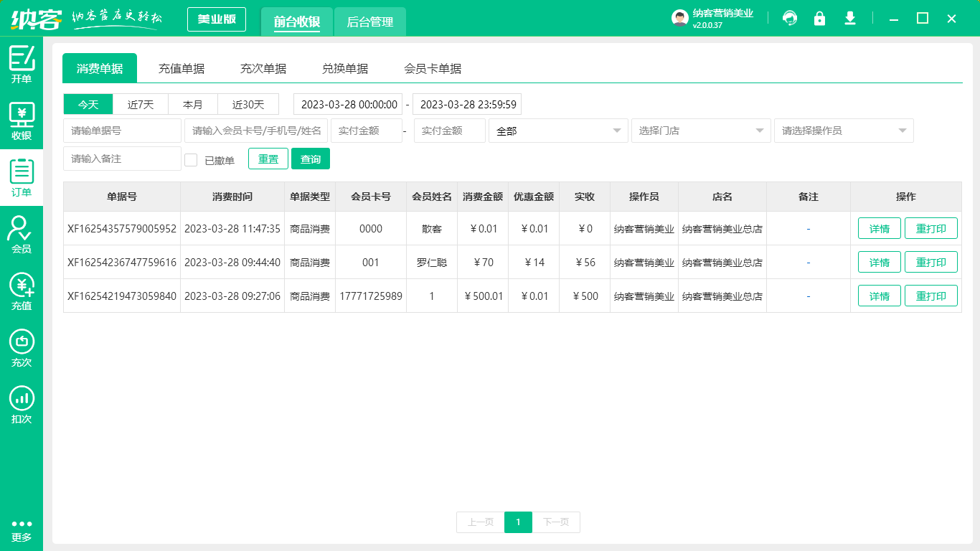Click the 扣次 sidebar icon
The height and width of the screenshot is (551, 980).
[22, 399]
